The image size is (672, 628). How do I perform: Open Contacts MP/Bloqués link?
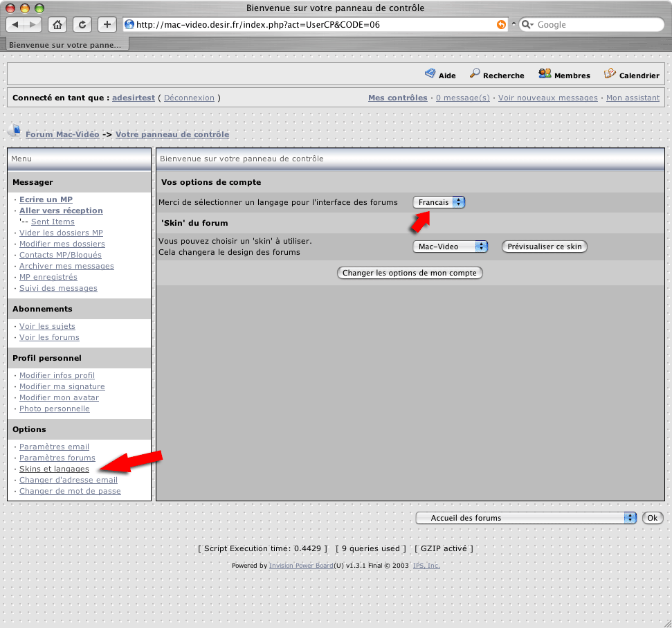[x=60, y=255]
